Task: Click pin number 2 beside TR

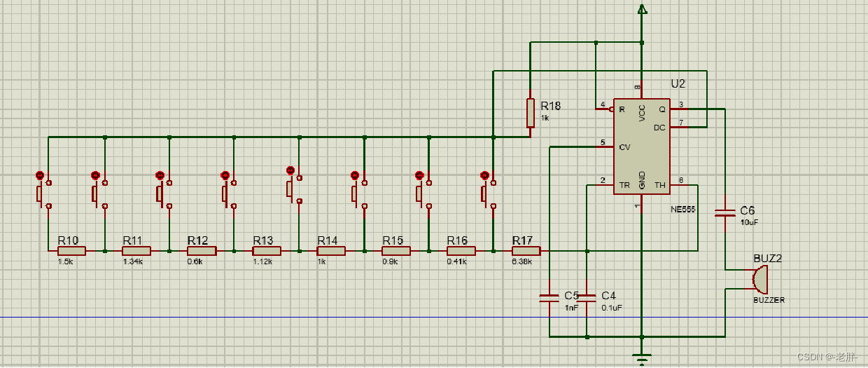Action: [x=603, y=181]
